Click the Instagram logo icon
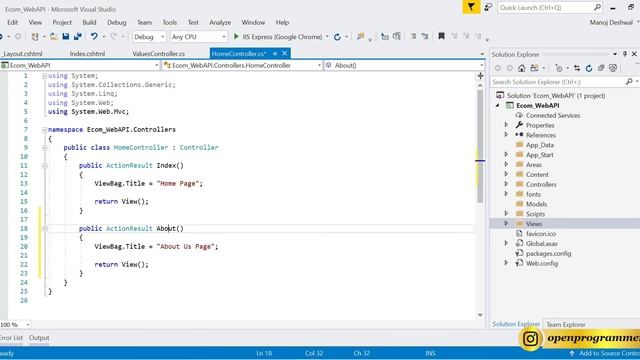 pyautogui.click(x=530, y=338)
